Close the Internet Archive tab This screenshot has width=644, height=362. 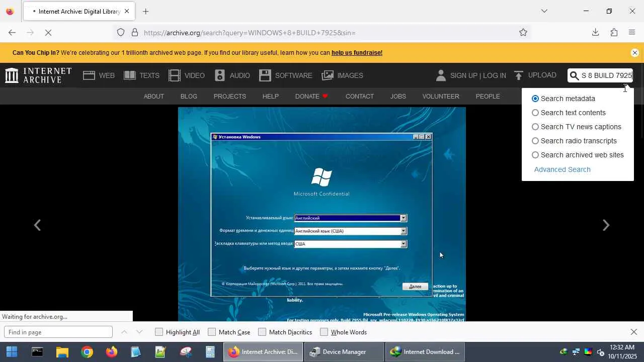coord(127,11)
